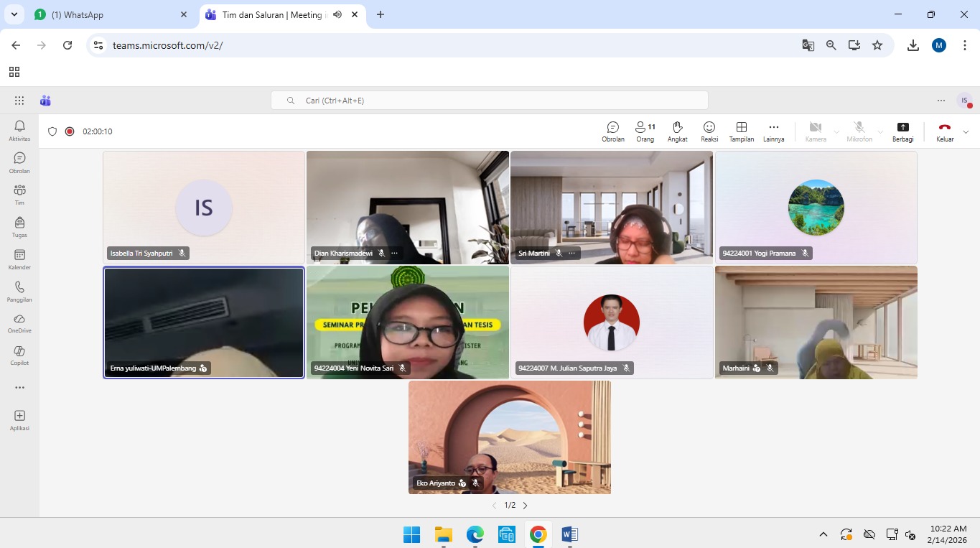Open Copilot from the left sidebar

click(x=19, y=355)
